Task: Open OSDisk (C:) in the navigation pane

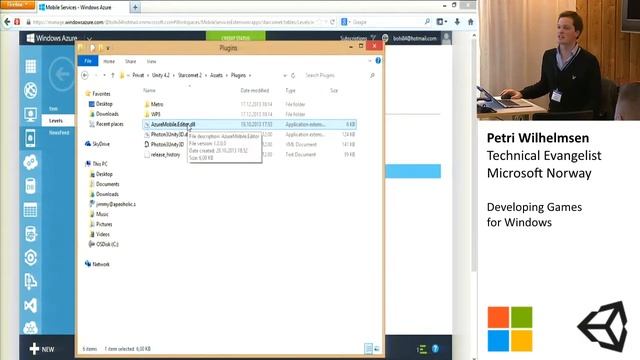Action: coord(107,244)
